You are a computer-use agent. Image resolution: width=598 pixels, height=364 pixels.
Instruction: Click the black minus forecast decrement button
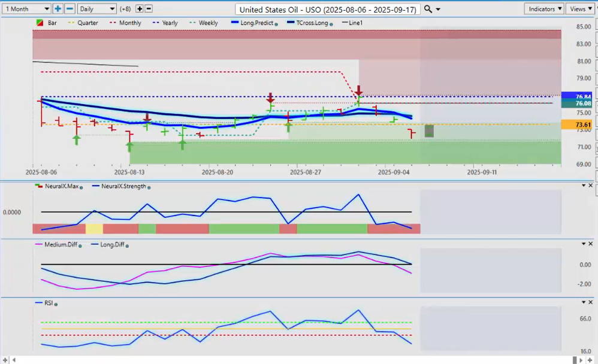[149, 9]
